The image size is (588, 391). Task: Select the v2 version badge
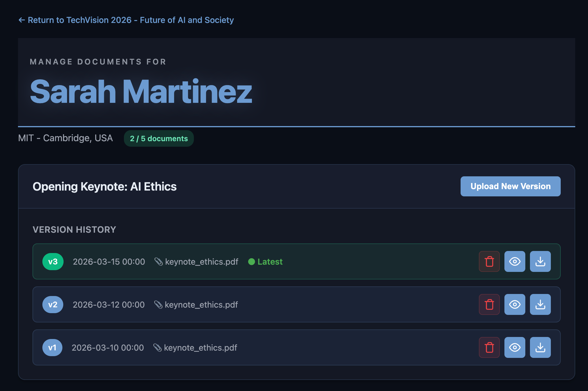tap(53, 304)
